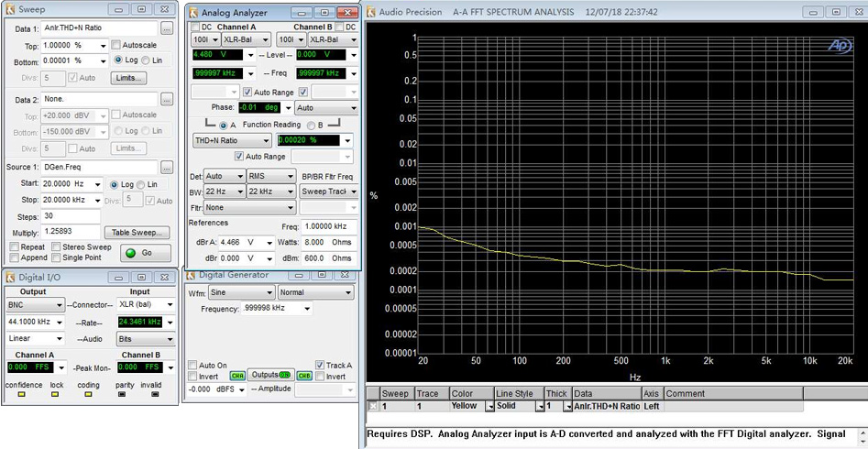Select Lin scale for Data 1 in Sweep
This screenshot has height=449, width=868.
pyautogui.click(x=146, y=60)
